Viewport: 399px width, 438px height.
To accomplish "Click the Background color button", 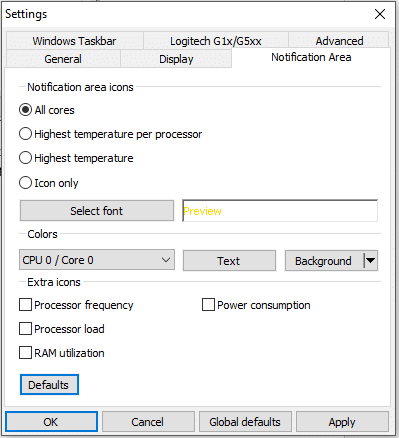I will [x=323, y=260].
